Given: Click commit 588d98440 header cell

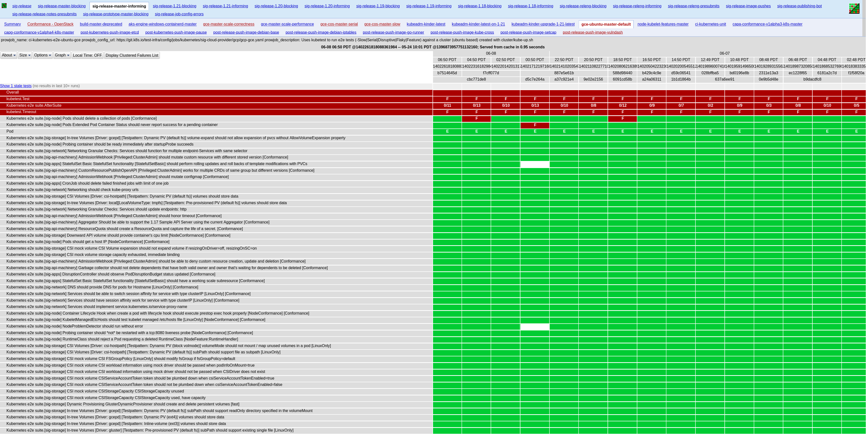Looking at the screenshot, I should (x=622, y=73).
